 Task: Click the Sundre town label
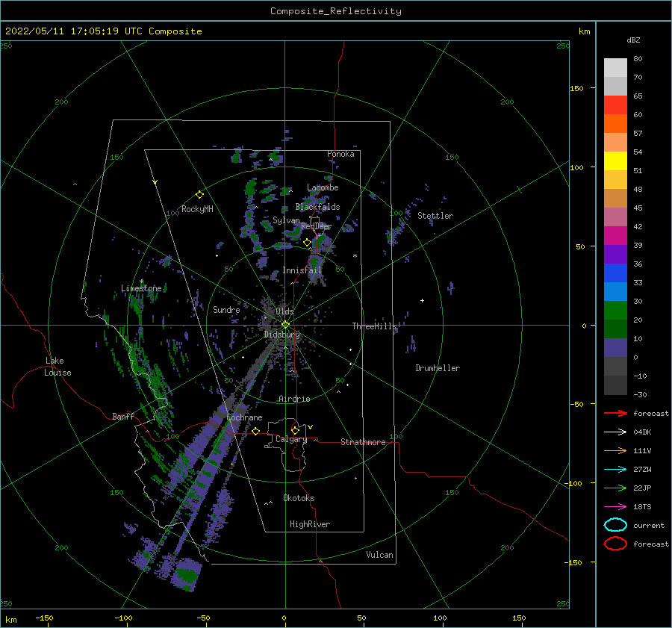tap(226, 310)
